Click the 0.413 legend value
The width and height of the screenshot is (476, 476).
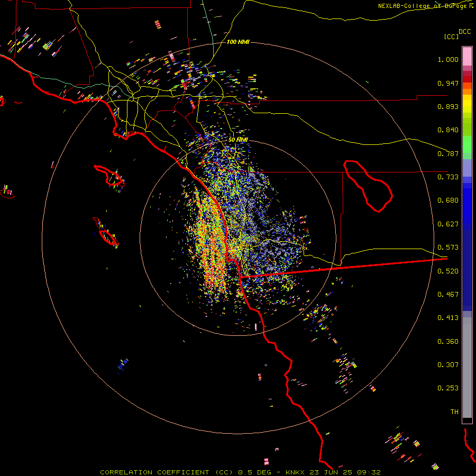click(448, 317)
